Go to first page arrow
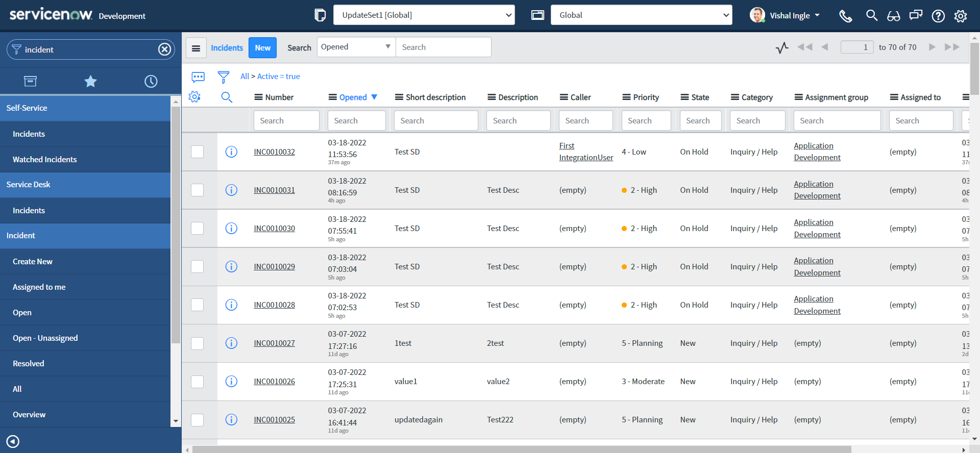 point(805,47)
